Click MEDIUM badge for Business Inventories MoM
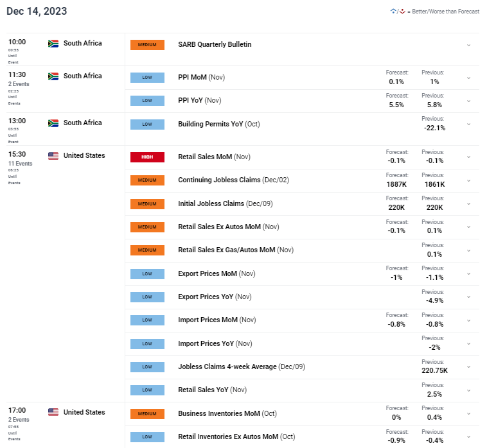This screenshot has height=448, width=487. coord(147,414)
